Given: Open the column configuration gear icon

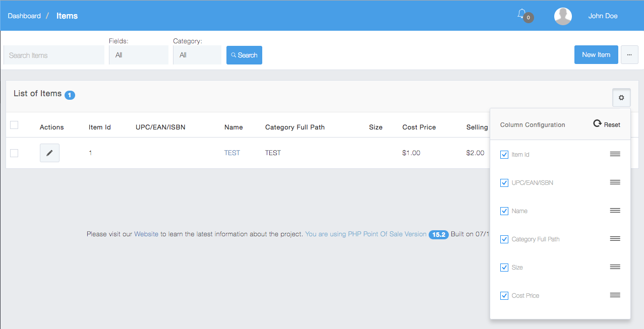Looking at the screenshot, I should tap(621, 98).
